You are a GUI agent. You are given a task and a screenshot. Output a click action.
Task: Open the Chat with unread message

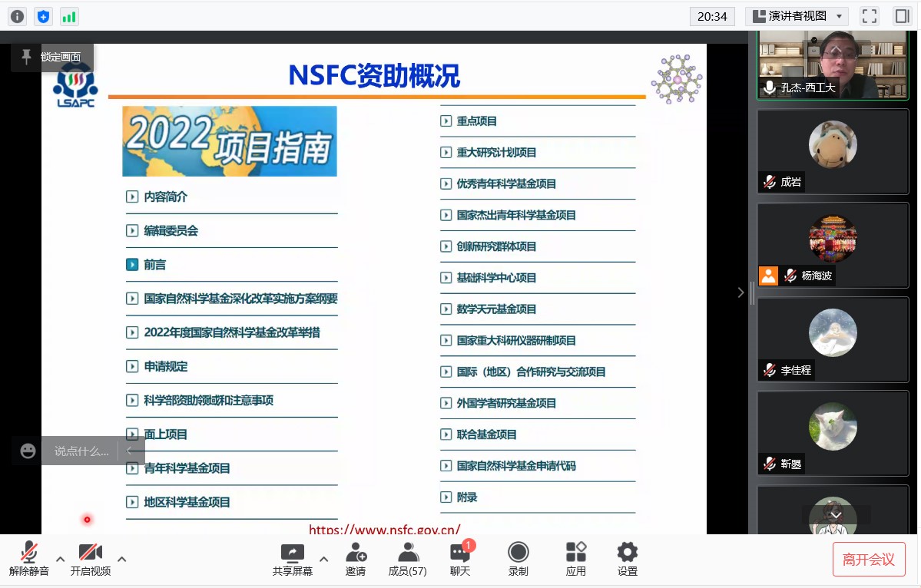click(460, 559)
